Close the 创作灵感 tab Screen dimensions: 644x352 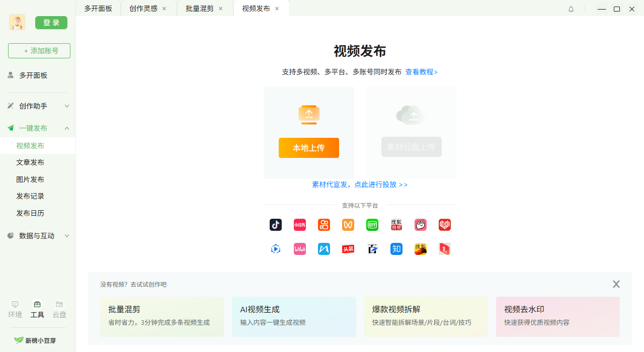[x=164, y=9]
